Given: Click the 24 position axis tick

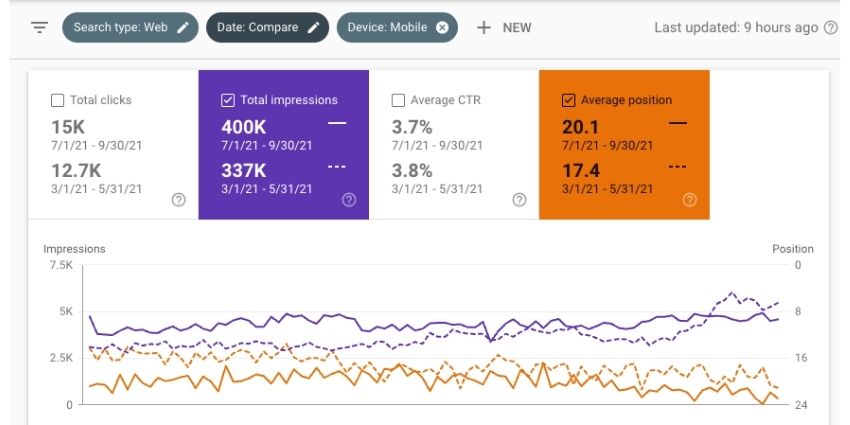Looking at the screenshot, I should coord(801,405).
